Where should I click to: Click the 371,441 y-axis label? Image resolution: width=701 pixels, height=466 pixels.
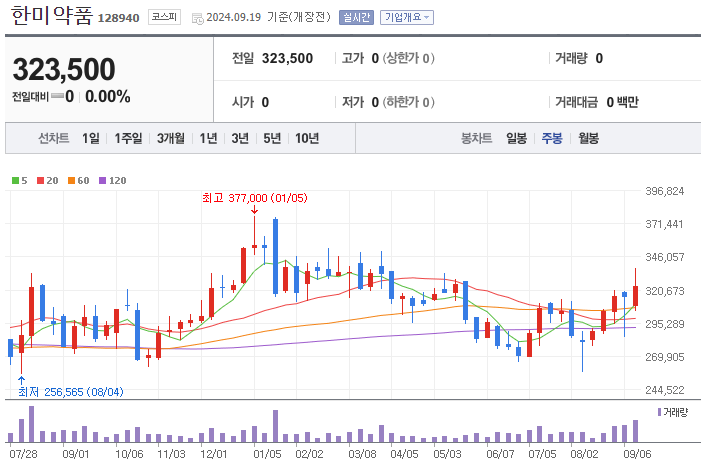coord(664,225)
